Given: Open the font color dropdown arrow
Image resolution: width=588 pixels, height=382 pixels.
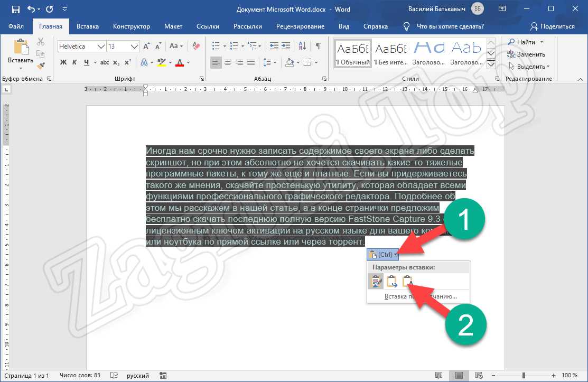Looking at the screenshot, I should 188,62.
